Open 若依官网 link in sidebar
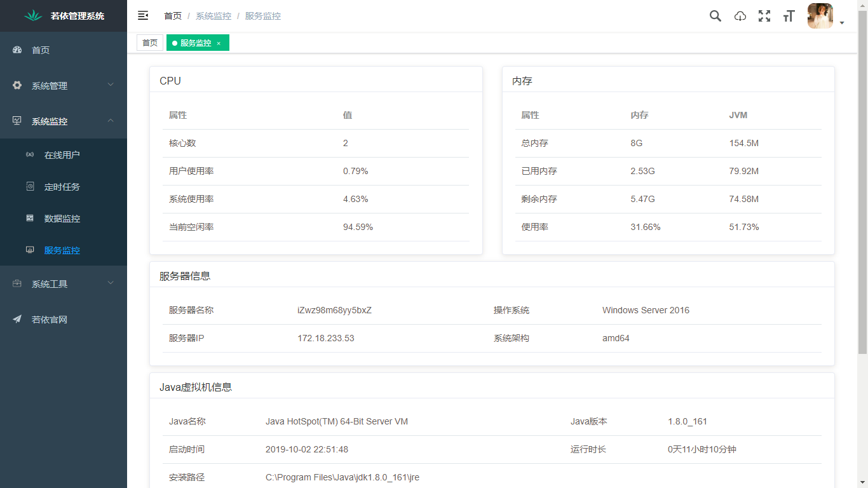868x488 pixels. (x=64, y=319)
